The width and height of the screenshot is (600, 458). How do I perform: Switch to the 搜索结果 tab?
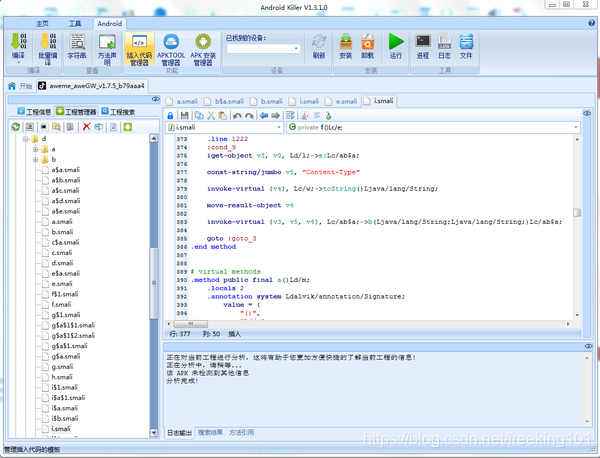click(210, 432)
